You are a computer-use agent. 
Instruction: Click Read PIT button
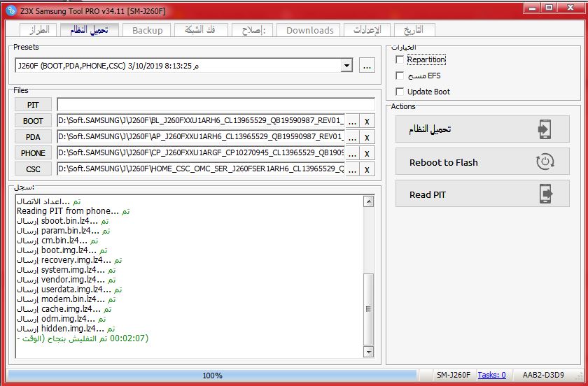click(482, 194)
